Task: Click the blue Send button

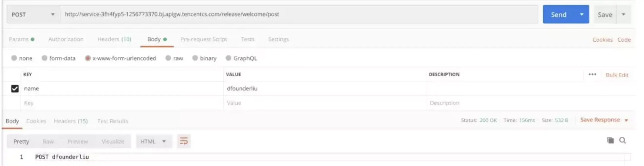Action: tap(559, 14)
